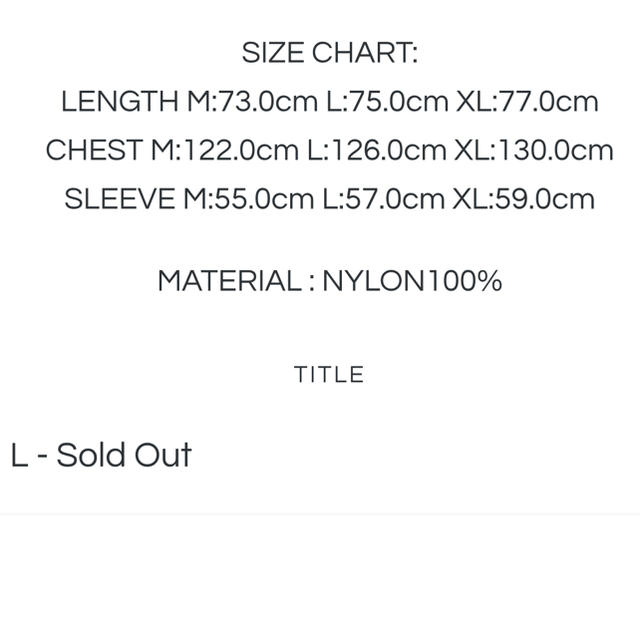Click the divider line below the size selector
Viewport: 640px width, 640px height.
pyautogui.click(x=320, y=514)
